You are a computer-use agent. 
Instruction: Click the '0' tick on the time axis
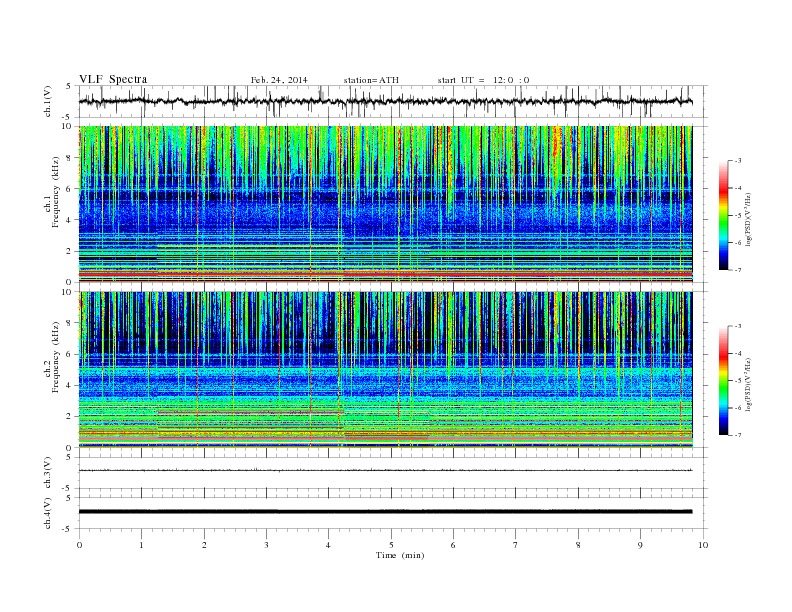[x=79, y=545]
